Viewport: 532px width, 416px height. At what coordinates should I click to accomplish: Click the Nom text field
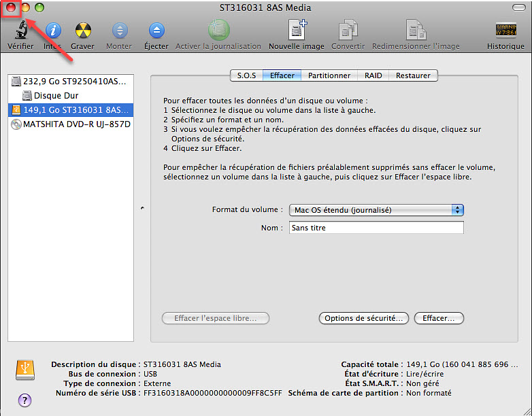(x=376, y=228)
